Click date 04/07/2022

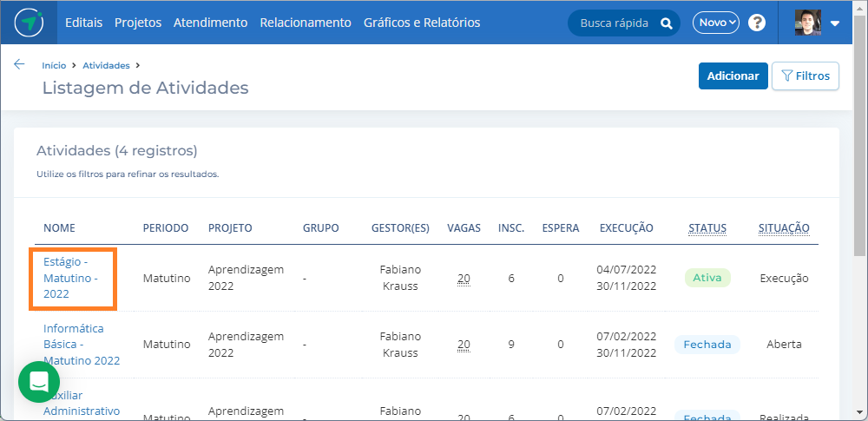tap(627, 270)
